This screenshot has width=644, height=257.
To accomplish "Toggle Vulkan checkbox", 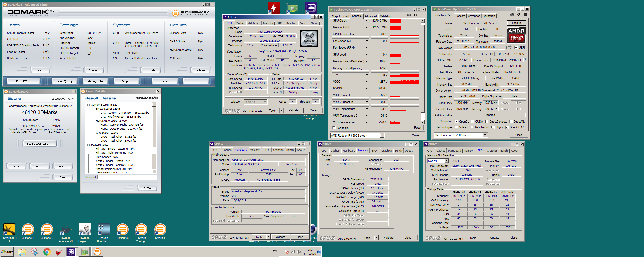I will [456, 127].
